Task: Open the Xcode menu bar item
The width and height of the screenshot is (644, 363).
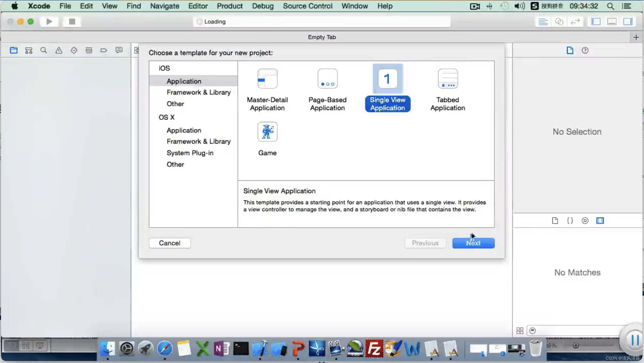Action: point(39,6)
